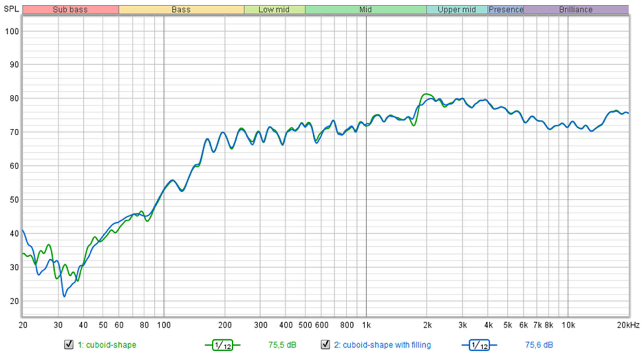644x356 pixels.
Task: Click the 20kHz frequency axis label
Action: click(x=628, y=325)
